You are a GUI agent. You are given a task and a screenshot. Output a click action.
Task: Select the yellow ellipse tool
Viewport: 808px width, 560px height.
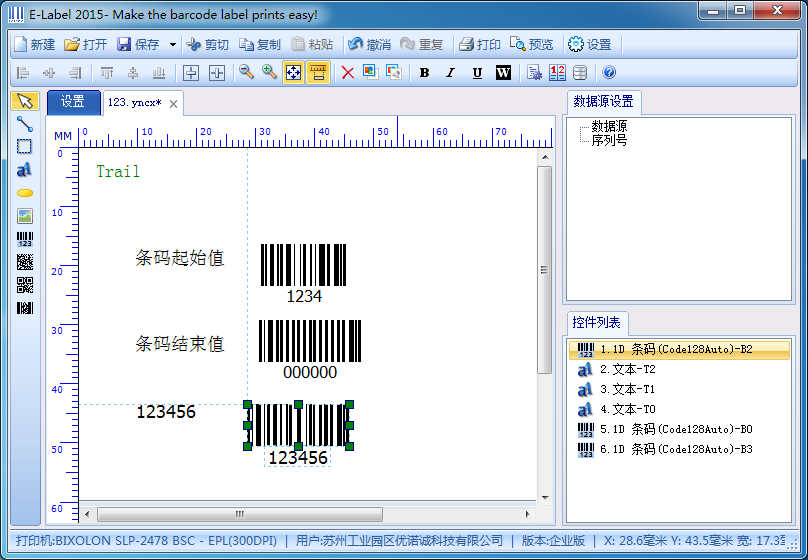(25, 193)
